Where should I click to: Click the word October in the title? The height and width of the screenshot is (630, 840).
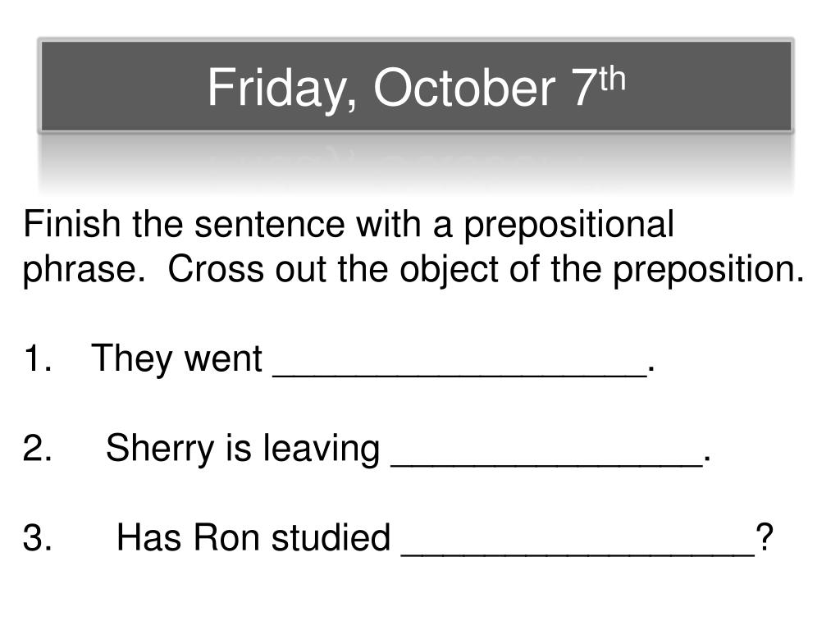point(464,88)
